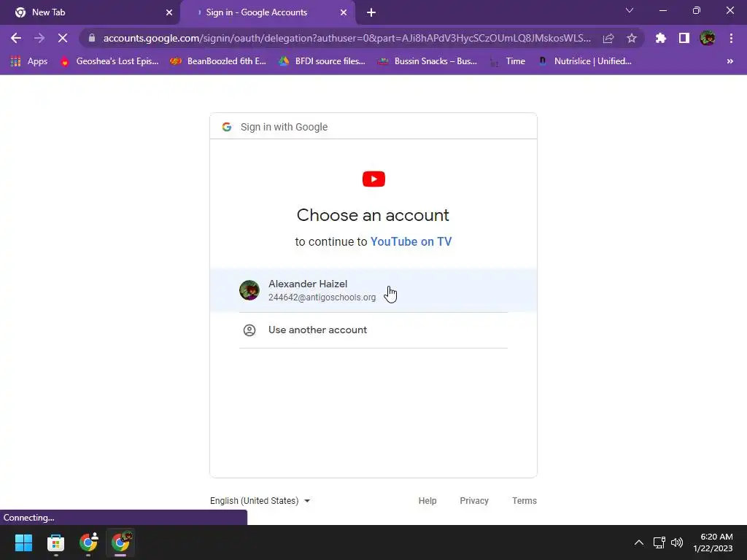Image resolution: width=747 pixels, height=560 pixels.
Task: Select the Sign in - Google Accounts tab
Action: pyautogui.click(x=268, y=12)
